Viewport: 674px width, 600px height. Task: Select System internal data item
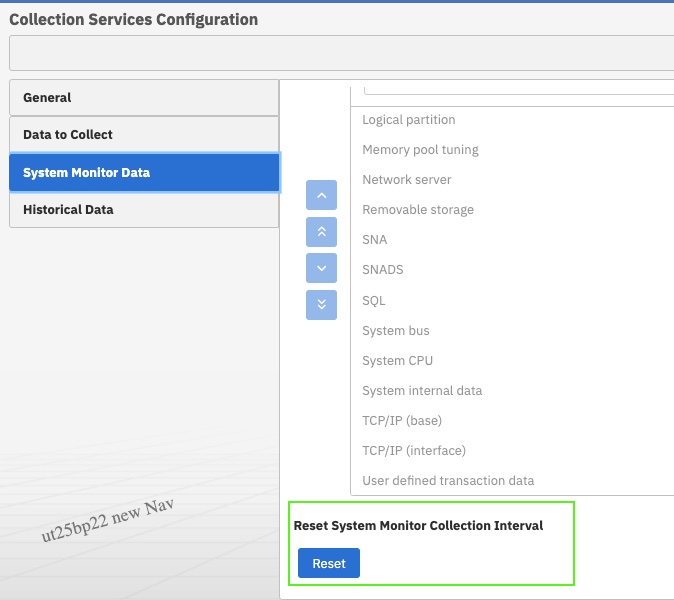tap(422, 391)
